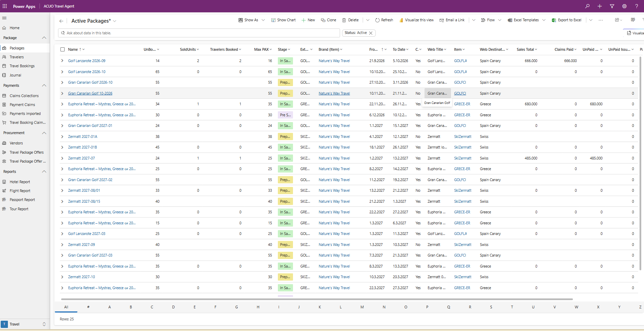Click Export to Excel button
Image resolution: width=644 pixels, height=331 pixels.
pyautogui.click(x=566, y=20)
